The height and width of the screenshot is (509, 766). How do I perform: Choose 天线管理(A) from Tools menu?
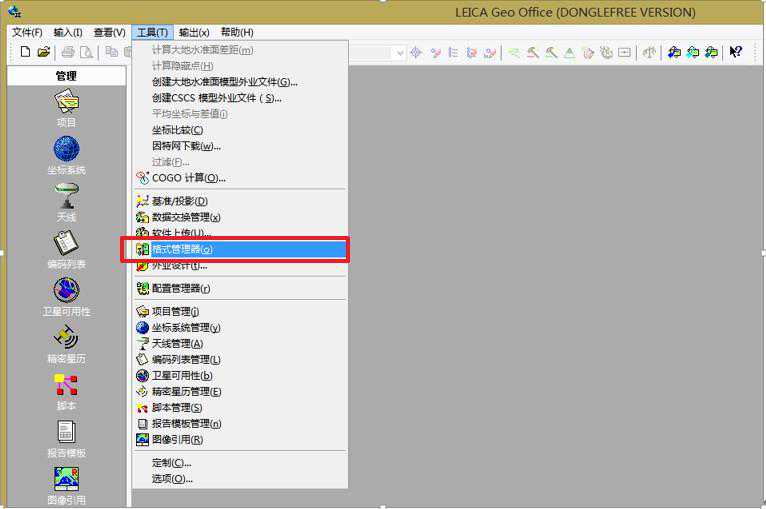tap(240, 343)
